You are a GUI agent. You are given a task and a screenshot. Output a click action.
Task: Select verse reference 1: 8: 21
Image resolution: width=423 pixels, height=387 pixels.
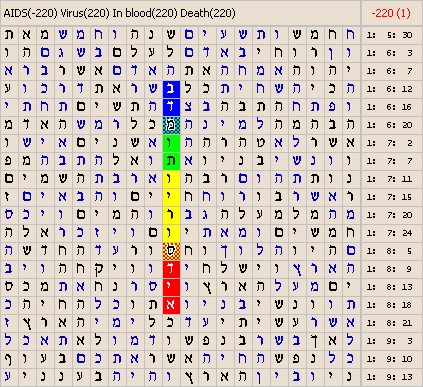click(389, 323)
